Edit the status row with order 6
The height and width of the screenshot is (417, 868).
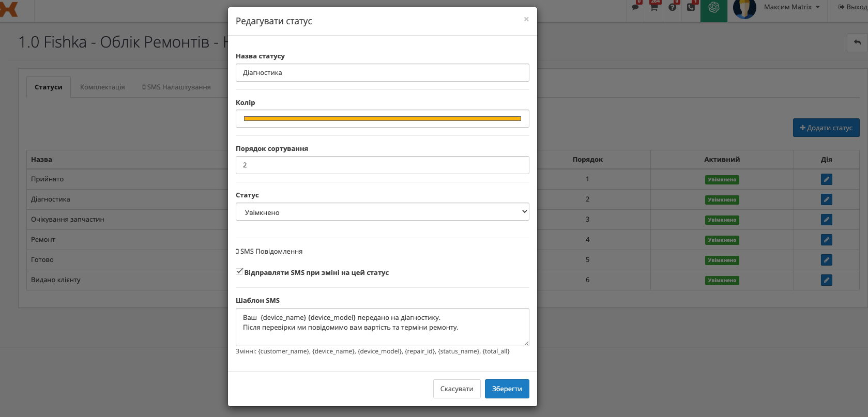tap(827, 280)
